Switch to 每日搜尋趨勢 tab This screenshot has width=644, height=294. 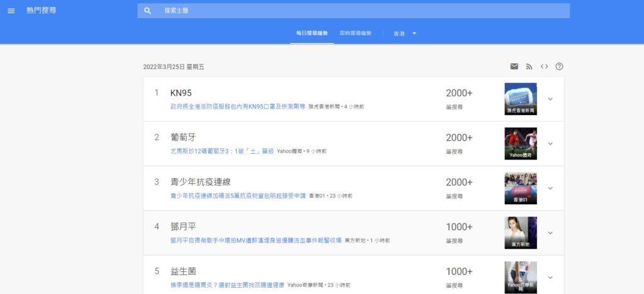[311, 33]
